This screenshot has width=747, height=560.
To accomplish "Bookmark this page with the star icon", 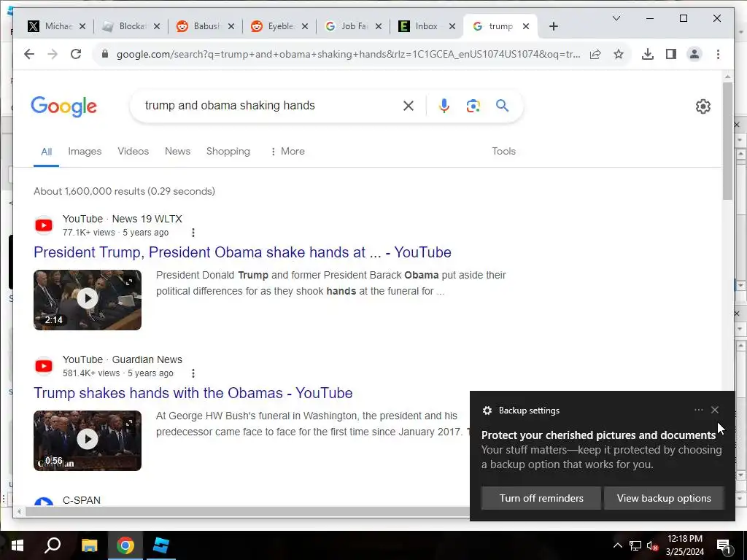I will (619, 54).
